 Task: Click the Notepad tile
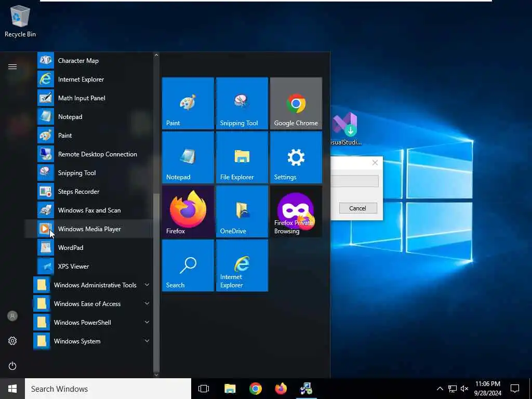[x=188, y=157]
